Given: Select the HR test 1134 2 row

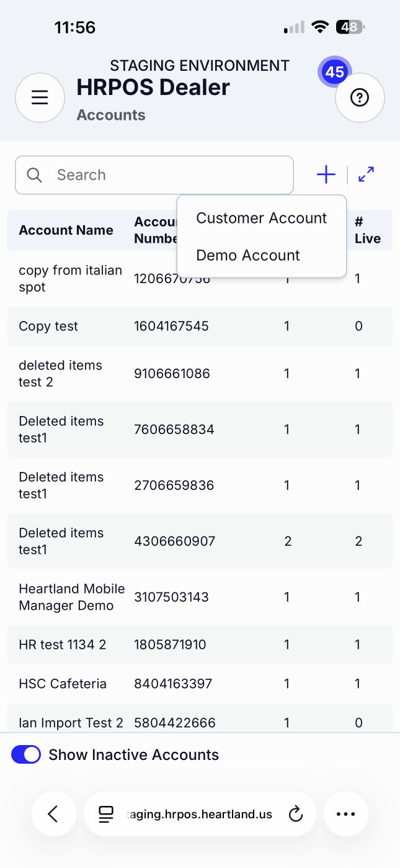Looking at the screenshot, I should (200, 644).
